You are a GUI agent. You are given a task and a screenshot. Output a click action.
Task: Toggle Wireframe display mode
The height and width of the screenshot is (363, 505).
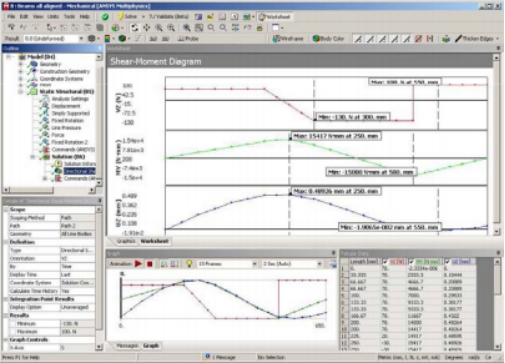288,39
